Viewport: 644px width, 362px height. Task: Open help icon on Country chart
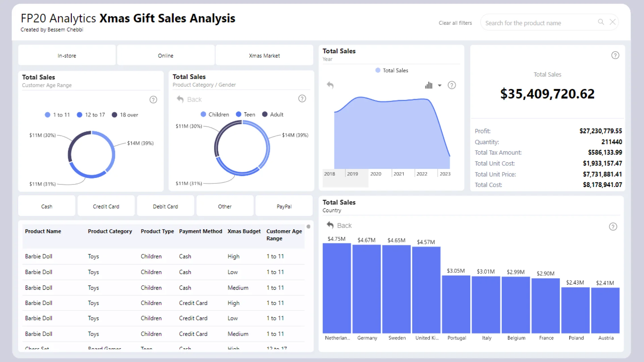pyautogui.click(x=613, y=227)
